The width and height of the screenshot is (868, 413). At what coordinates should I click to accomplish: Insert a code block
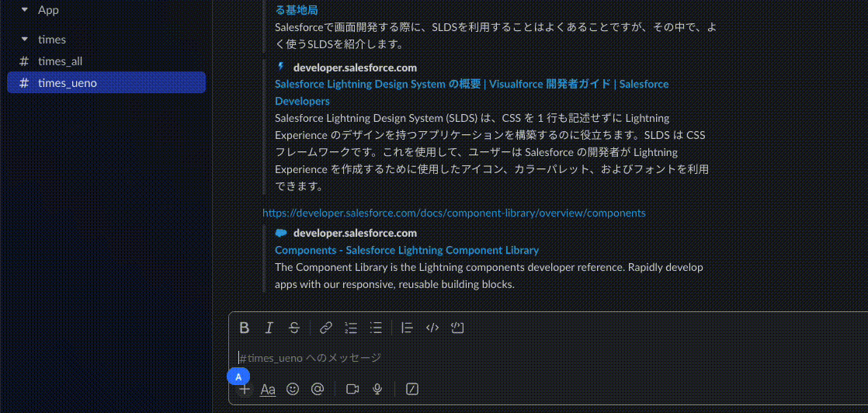tap(457, 328)
